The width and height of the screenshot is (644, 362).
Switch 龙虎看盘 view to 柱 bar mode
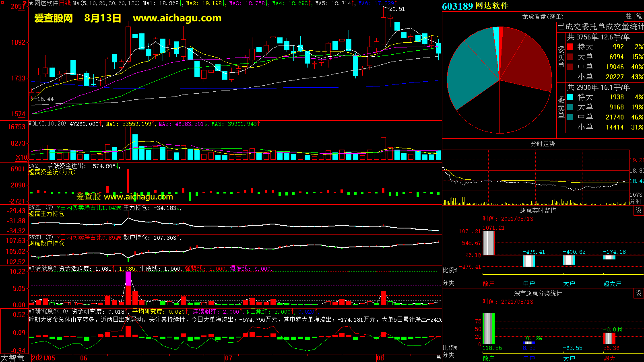click(x=629, y=16)
